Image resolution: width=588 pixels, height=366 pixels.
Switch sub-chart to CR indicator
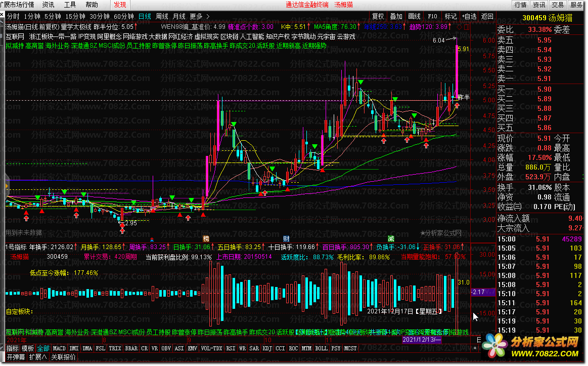coord(145,348)
